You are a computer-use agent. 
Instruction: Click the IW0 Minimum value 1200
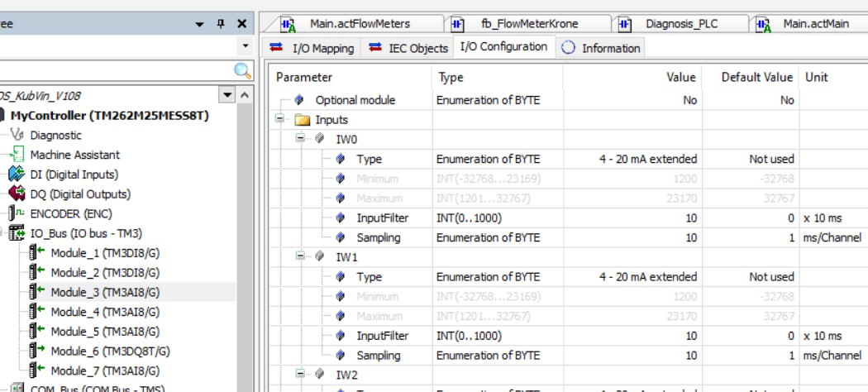(685, 179)
